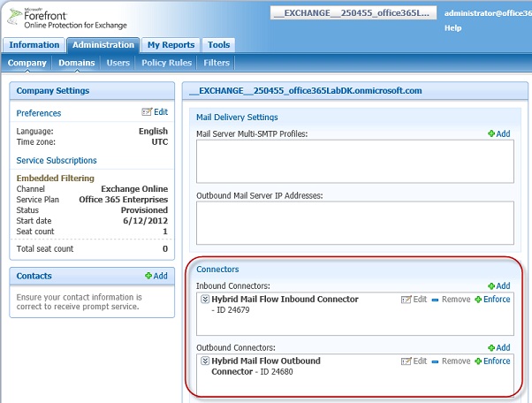Open the company selector box at the top
This screenshot has width=532, height=403.
pos(353,13)
